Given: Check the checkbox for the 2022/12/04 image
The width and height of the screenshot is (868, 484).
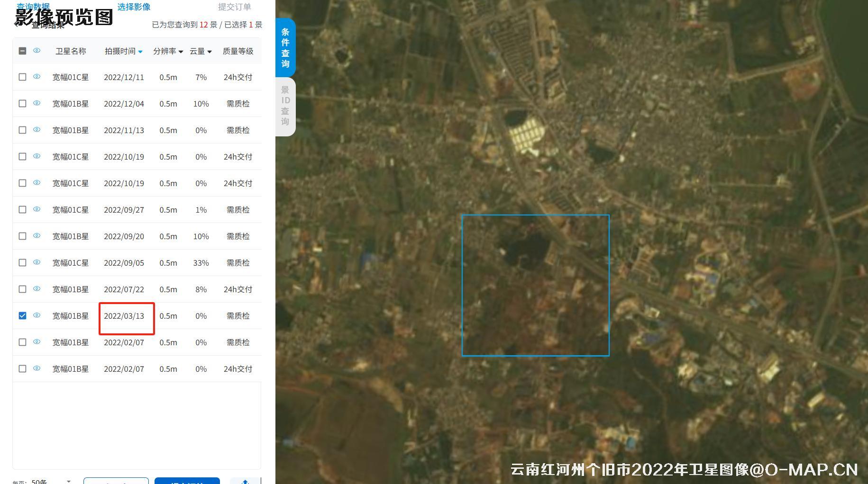Looking at the screenshot, I should tap(22, 103).
